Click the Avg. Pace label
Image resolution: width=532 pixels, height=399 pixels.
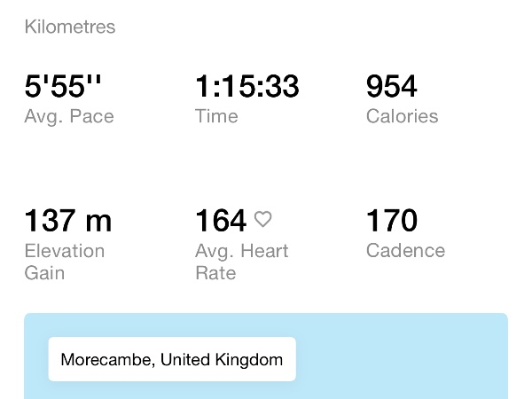point(69,116)
